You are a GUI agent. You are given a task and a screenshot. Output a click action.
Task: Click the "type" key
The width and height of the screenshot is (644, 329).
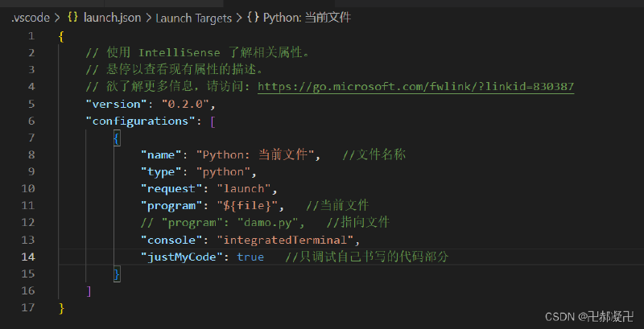click(x=162, y=172)
